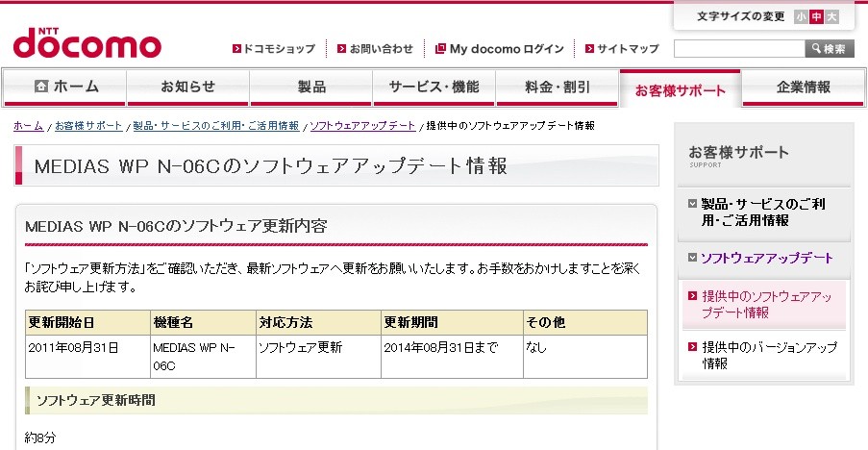The height and width of the screenshot is (450, 868).
Task: Open My docomo ログイン link
Action: (507, 49)
